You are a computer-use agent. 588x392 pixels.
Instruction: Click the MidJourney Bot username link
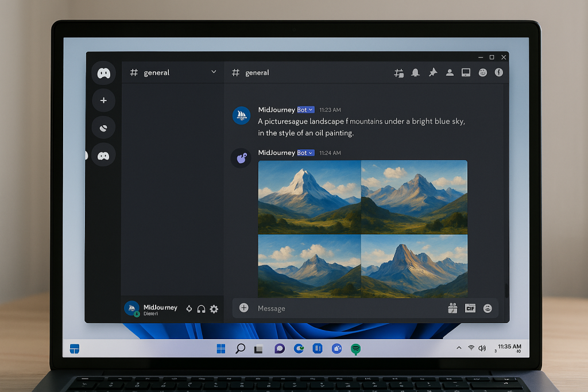pyautogui.click(x=276, y=110)
